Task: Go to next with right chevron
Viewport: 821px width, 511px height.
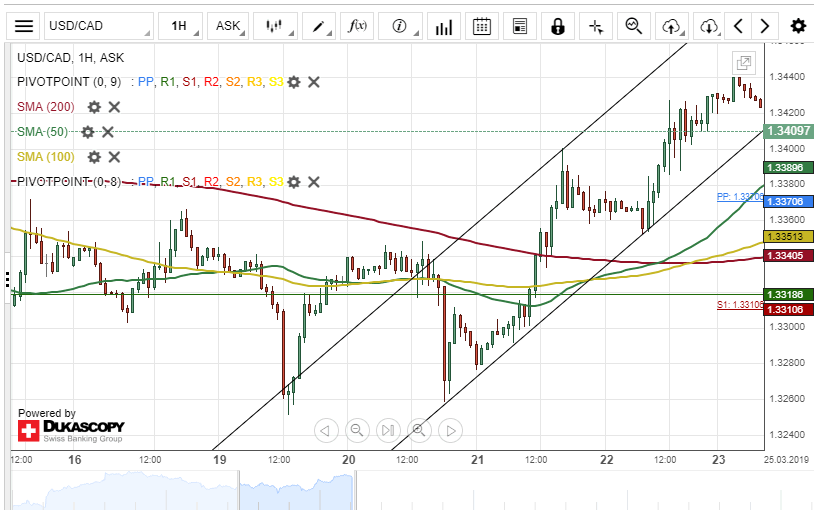Action: coord(765,26)
